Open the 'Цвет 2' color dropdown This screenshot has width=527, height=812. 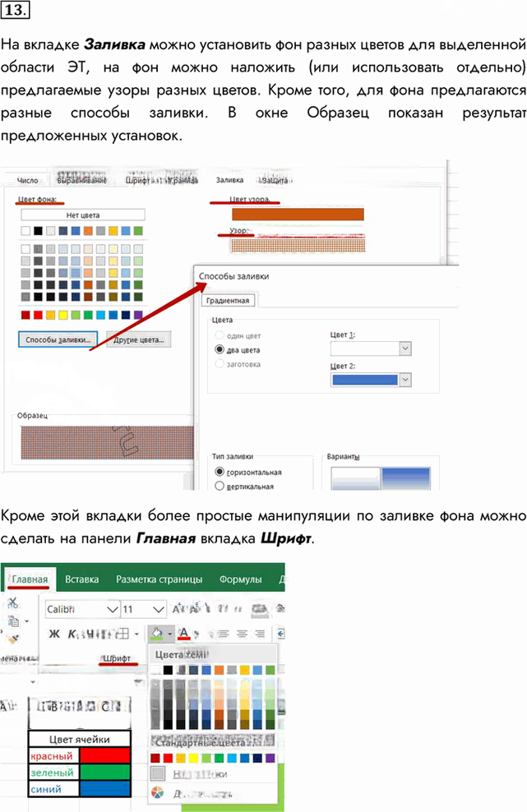(405, 380)
